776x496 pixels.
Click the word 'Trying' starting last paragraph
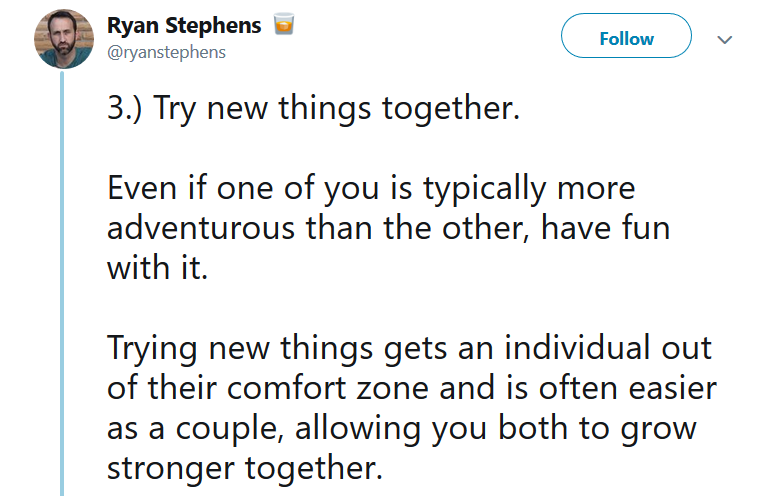point(152,349)
